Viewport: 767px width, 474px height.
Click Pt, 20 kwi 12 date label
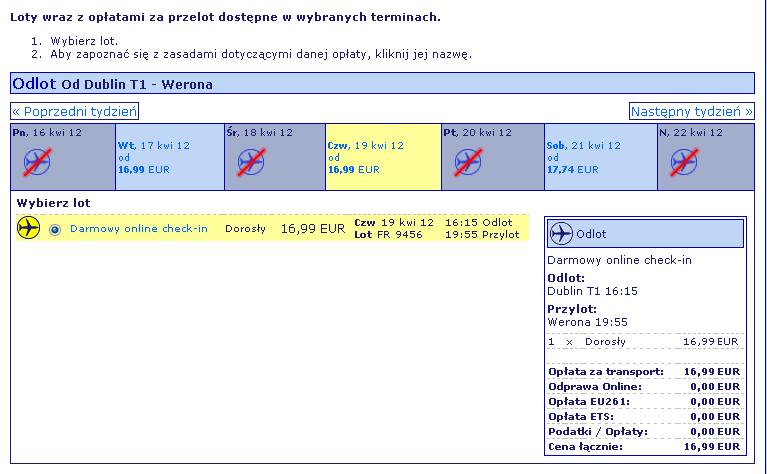tap(477, 133)
